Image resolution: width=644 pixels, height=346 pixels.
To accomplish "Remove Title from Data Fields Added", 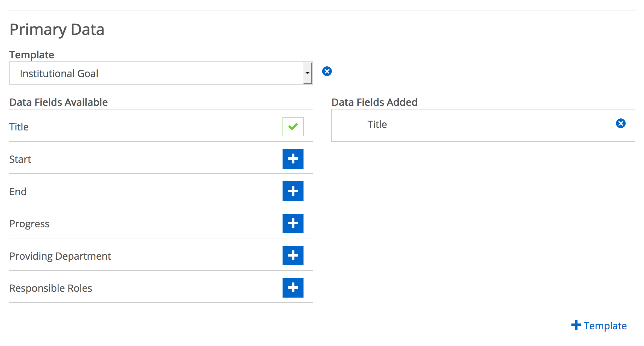I will (621, 123).
